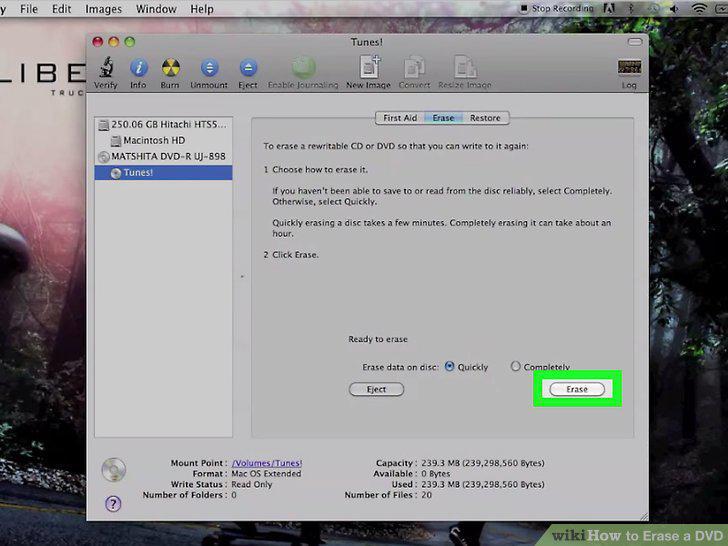Click the Erase button
The height and width of the screenshot is (546, 728).
577,389
